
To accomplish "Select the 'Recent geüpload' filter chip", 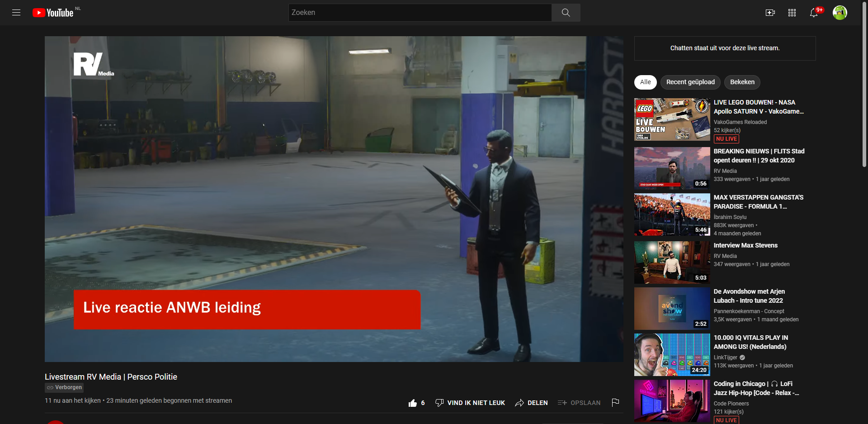I will (690, 82).
